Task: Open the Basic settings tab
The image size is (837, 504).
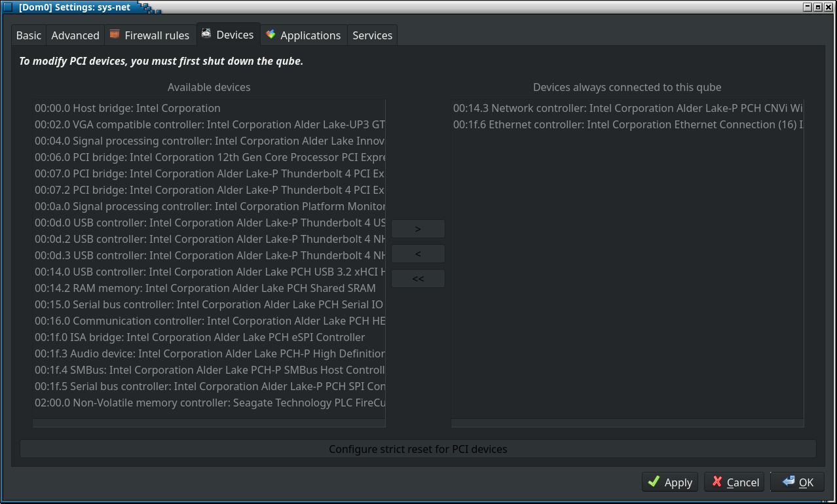Action: [29, 35]
